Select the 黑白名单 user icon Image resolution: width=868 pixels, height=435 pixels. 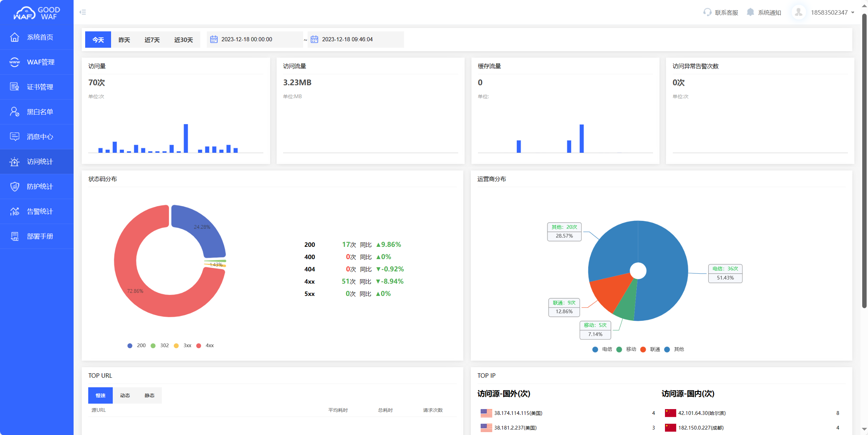(14, 112)
